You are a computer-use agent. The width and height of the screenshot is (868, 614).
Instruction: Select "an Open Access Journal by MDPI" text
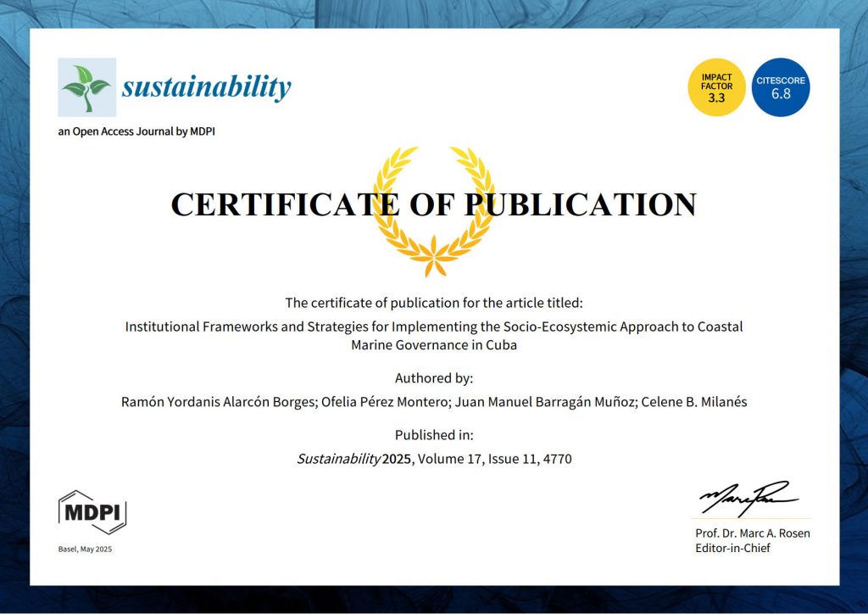pos(136,131)
